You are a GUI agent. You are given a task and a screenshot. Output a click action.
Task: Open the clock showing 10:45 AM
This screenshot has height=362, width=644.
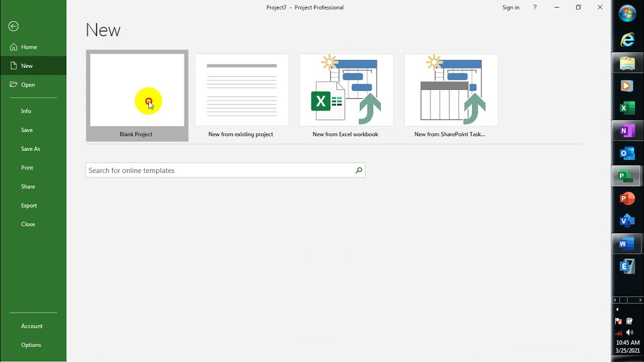coord(627,346)
